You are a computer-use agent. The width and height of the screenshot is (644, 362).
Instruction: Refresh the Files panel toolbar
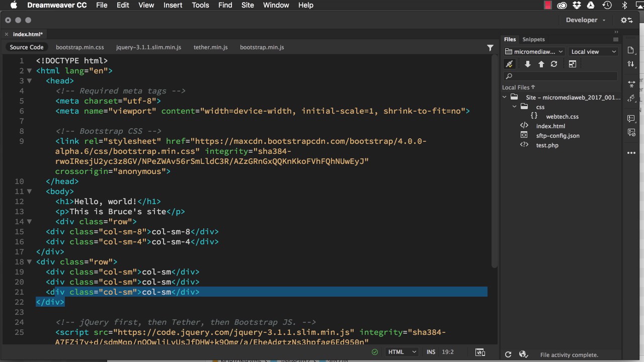554,64
